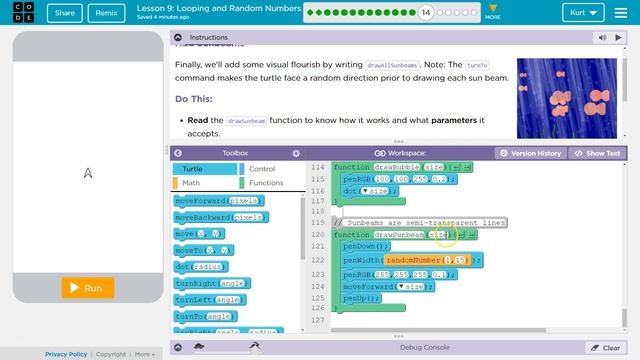Click the turtle sprite on the canvas
This screenshot has width=640, height=360.
tap(88, 173)
